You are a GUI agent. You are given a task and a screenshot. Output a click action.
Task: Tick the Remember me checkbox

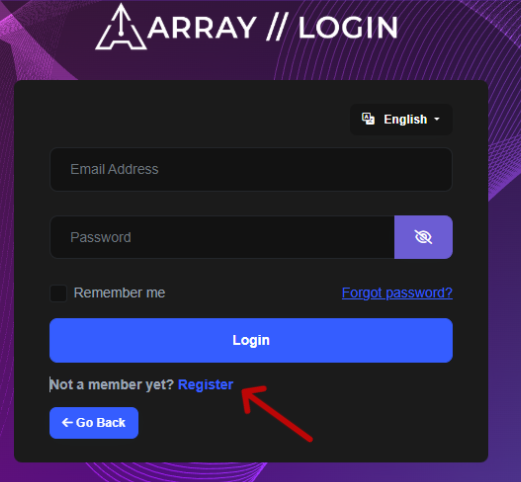coord(58,293)
